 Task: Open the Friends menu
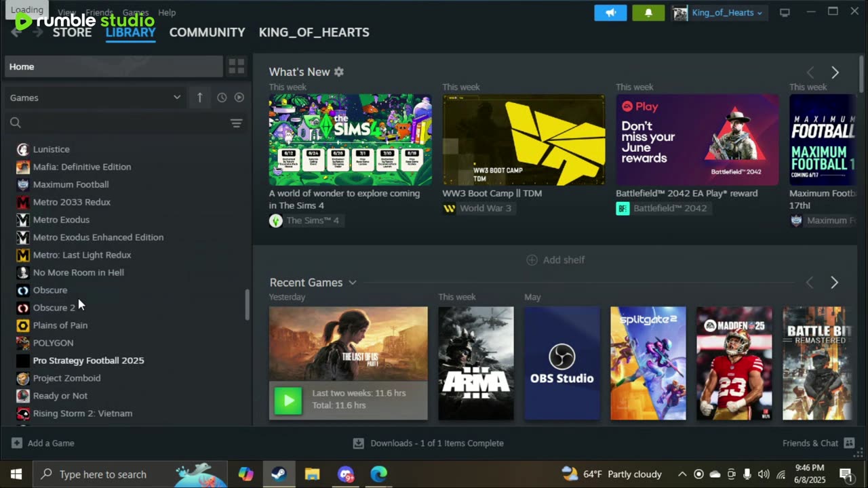(x=99, y=12)
